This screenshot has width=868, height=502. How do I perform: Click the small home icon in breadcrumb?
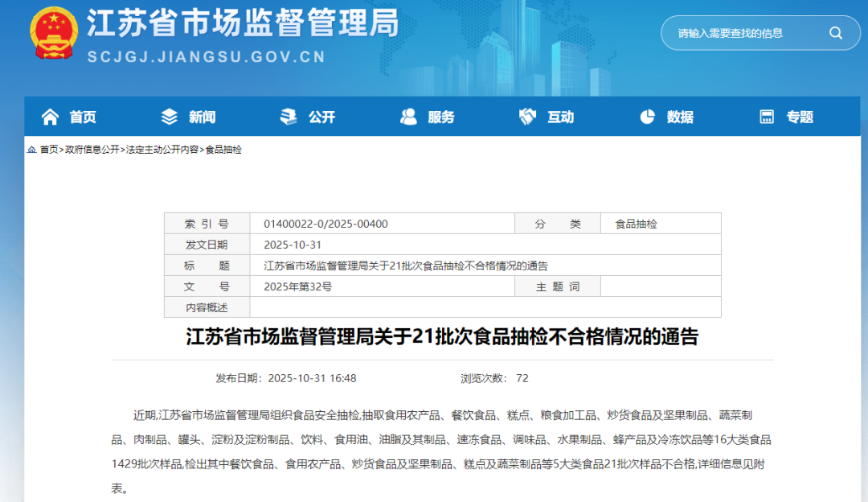(31, 150)
